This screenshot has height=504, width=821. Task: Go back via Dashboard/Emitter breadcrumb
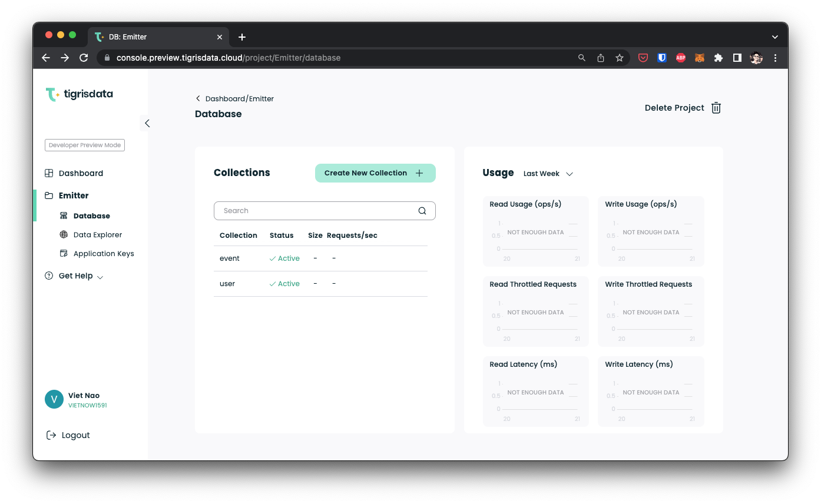pyautogui.click(x=235, y=98)
